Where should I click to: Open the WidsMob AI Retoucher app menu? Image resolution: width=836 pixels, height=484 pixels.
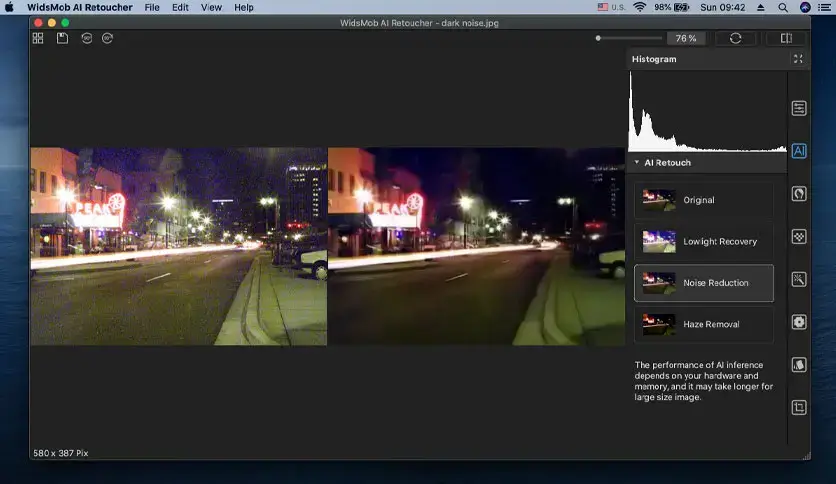[80, 7]
